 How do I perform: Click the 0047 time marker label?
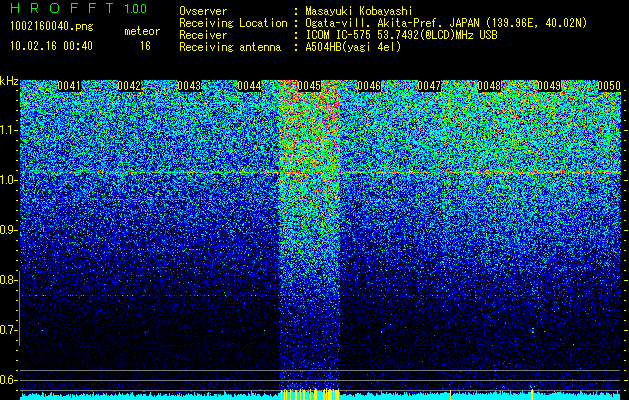coord(429,86)
